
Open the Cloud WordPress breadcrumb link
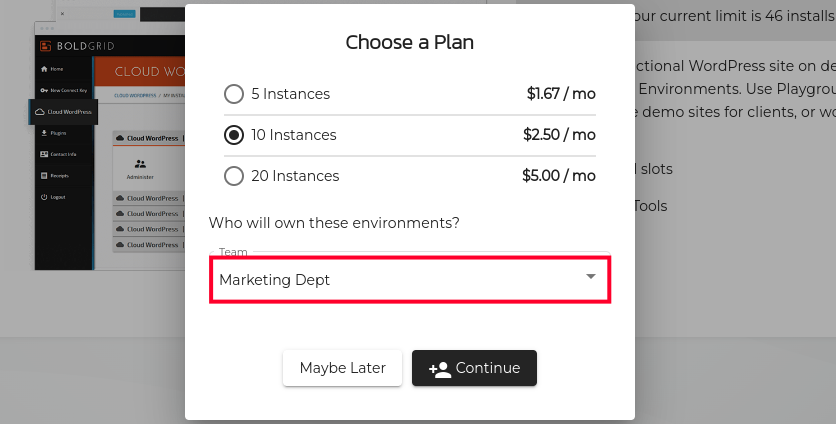[133, 96]
